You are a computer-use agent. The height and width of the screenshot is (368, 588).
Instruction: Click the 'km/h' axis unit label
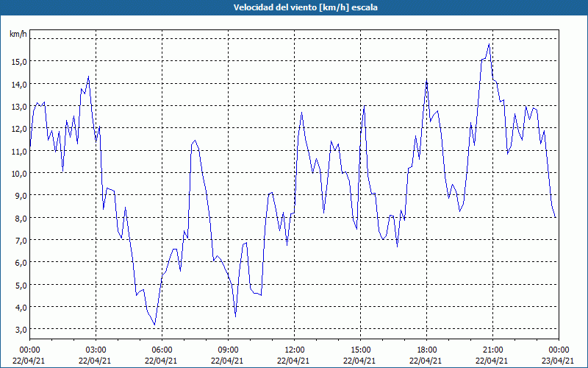pyautogui.click(x=18, y=34)
